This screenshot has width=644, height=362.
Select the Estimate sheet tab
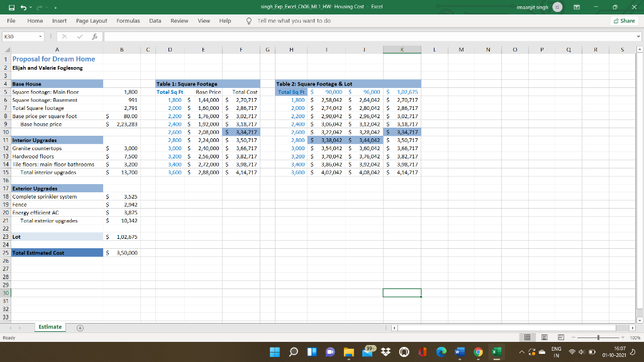coord(50,327)
